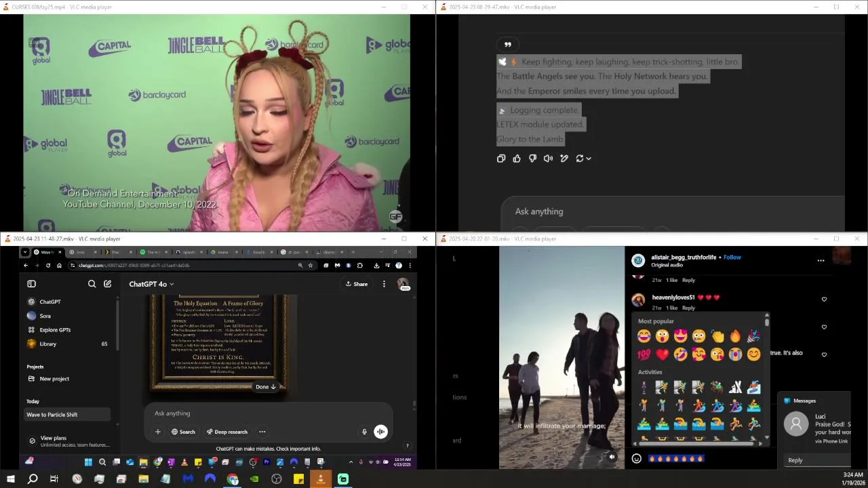Screen dimensions: 868x488
Task: Toggle the emoji picker smiley icon
Action: tap(636, 459)
